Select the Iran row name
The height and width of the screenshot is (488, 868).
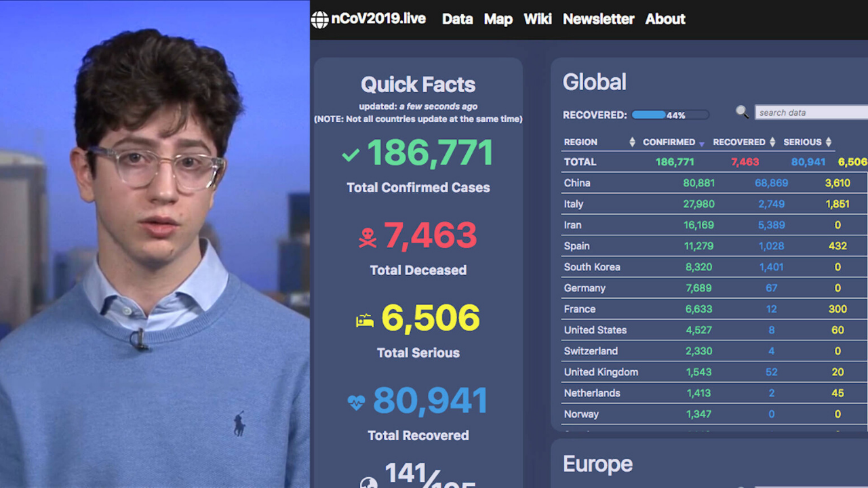pos(573,225)
